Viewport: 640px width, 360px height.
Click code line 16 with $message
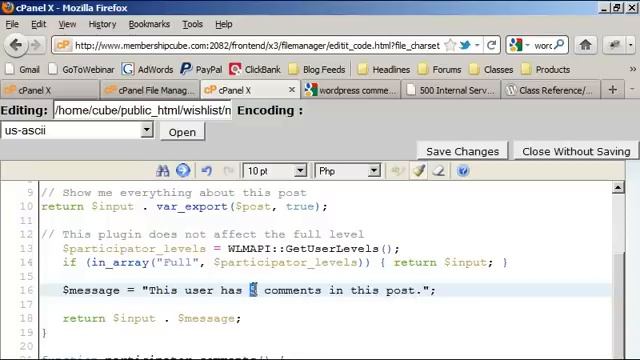click(x=249, y=290)
